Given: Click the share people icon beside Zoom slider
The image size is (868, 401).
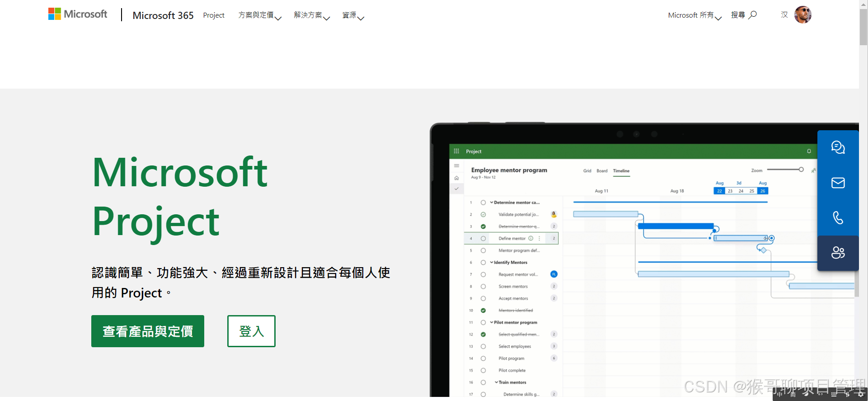Looking at the screenshot, I should [x=813, y=170].
